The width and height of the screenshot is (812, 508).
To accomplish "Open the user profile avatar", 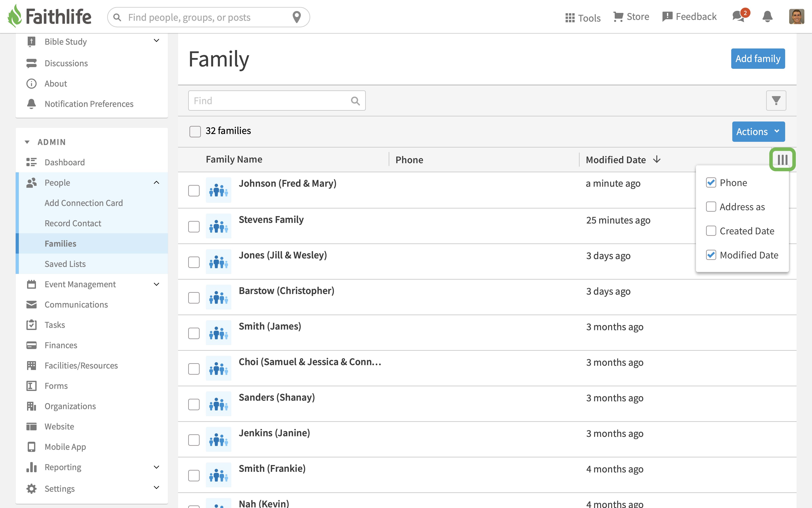I will point(796,17).
